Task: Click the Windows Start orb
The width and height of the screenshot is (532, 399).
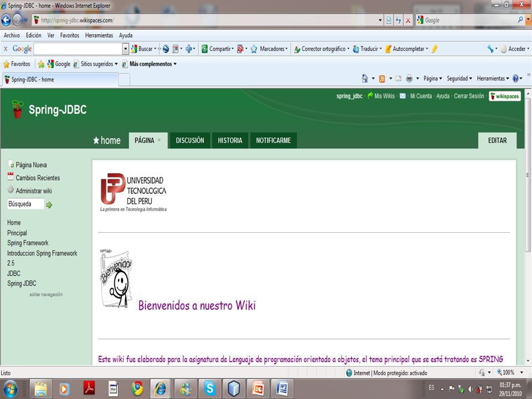Action: [x=10, y=389]
